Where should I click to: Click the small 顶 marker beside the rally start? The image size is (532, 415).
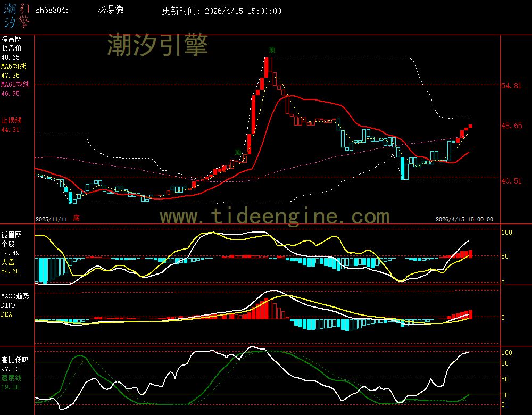click(238, 152)
